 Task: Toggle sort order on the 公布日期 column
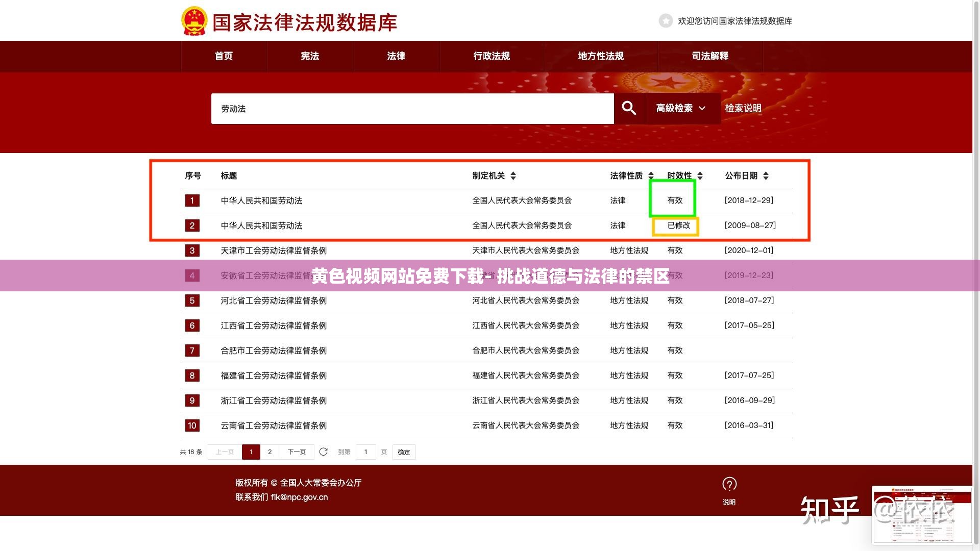point(766,176)
